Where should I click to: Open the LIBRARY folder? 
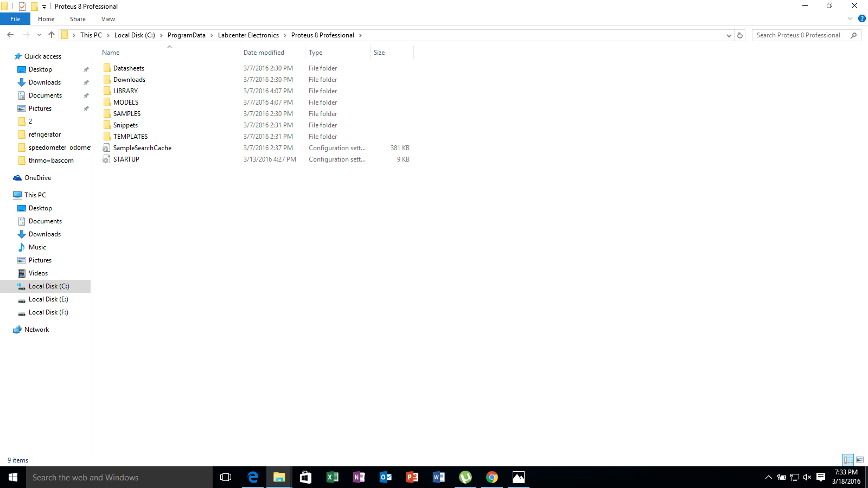tap(125, 91)
